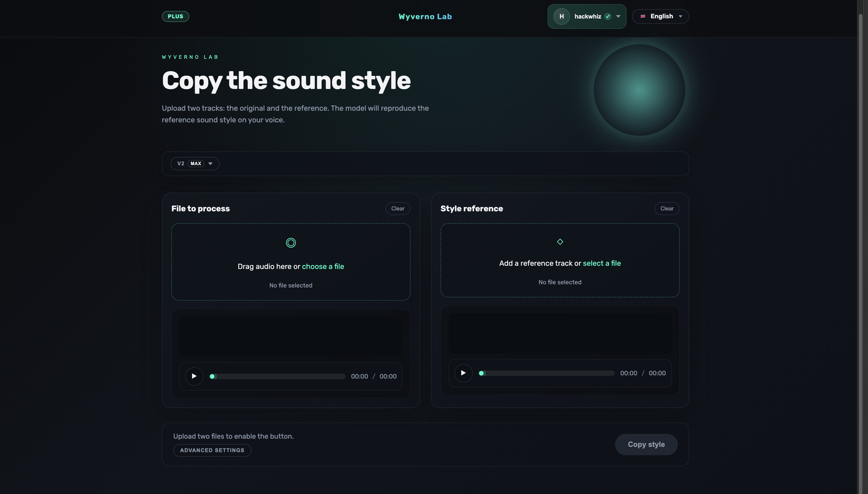The height and width of the screenshot is (494, 868).
Task: Click the 'select a file' link
Action: [601, 263]
